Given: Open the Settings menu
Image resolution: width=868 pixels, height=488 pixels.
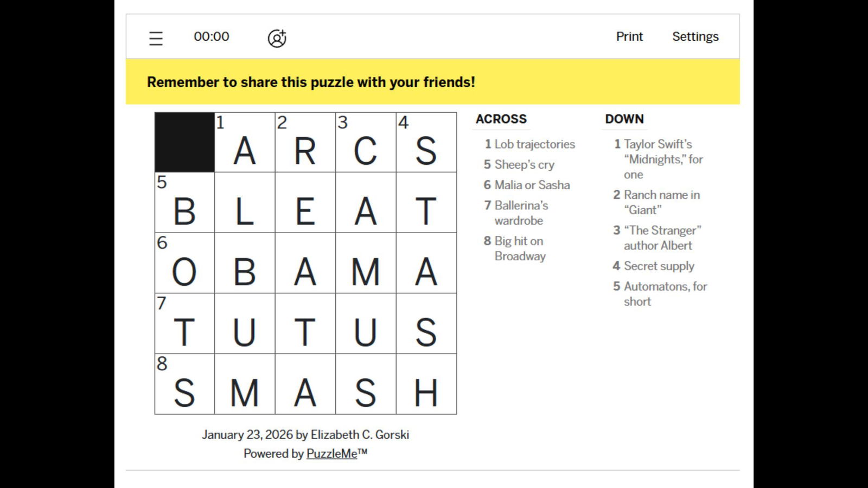Looking at the screenshot, I should pyautogui.click(x=695, y=36).
